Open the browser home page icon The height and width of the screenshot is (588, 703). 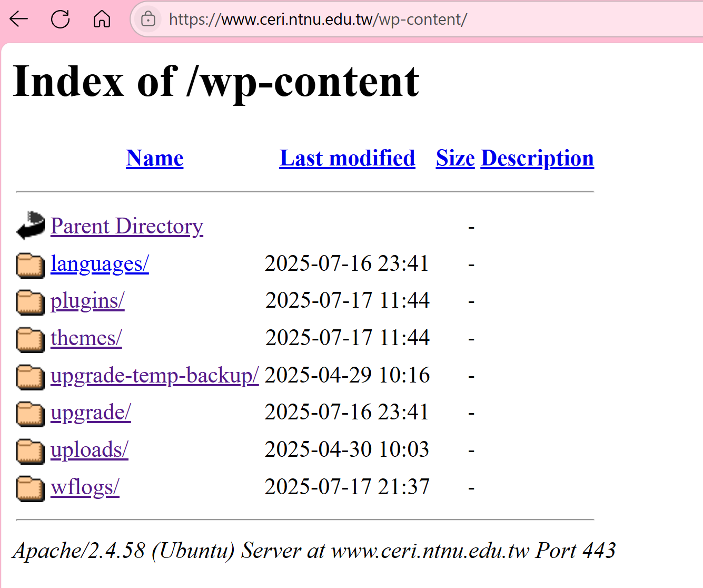(102, 19)
